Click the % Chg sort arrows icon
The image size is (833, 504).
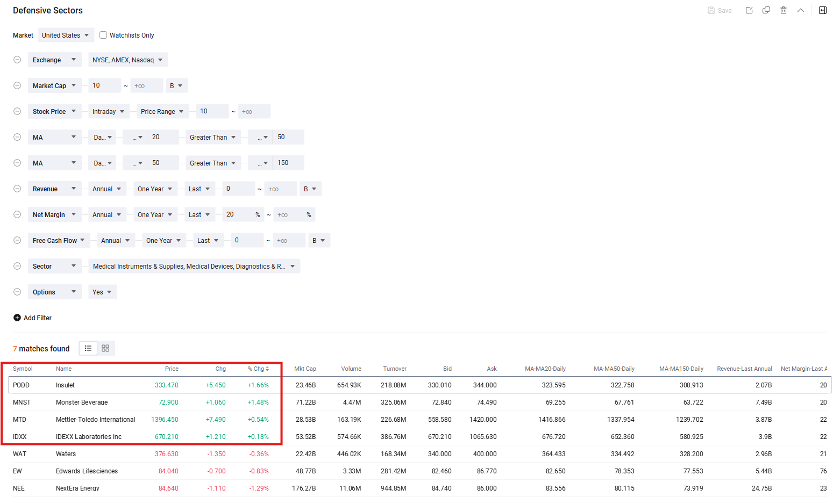pyautogui.click(x=267, y=369)
